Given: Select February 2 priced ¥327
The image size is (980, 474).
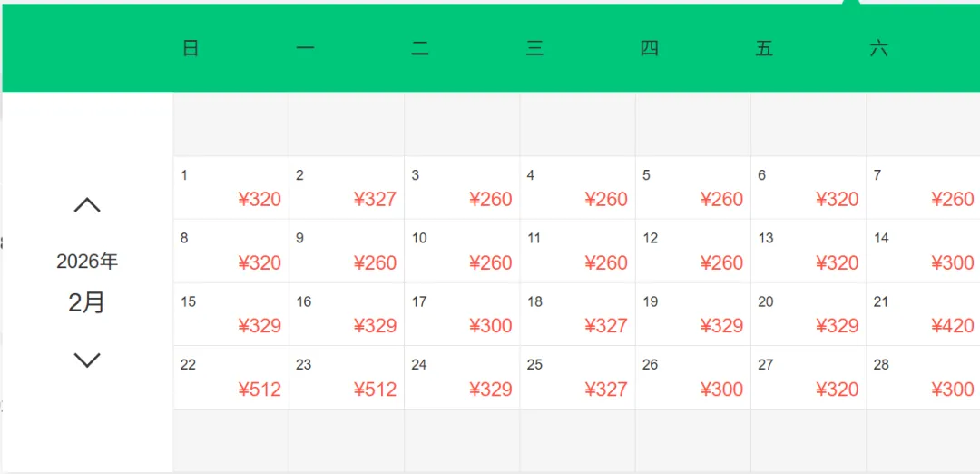Looking at the screenshot, I should [x=347, y=188].
